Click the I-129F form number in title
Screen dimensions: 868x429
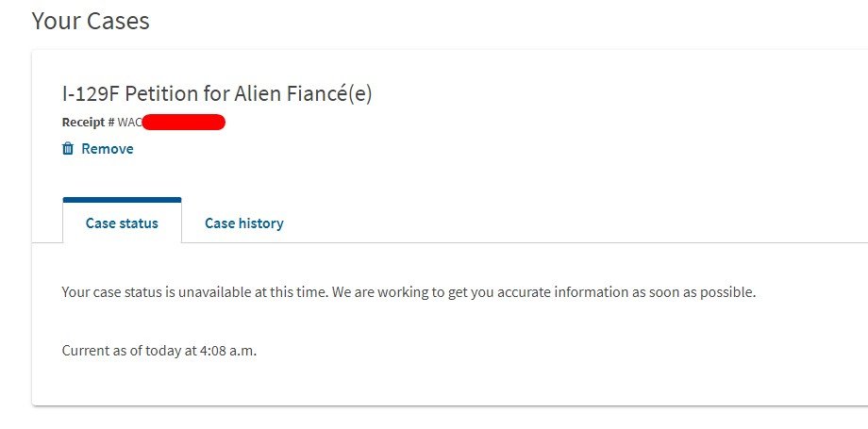tap(91, 94)
